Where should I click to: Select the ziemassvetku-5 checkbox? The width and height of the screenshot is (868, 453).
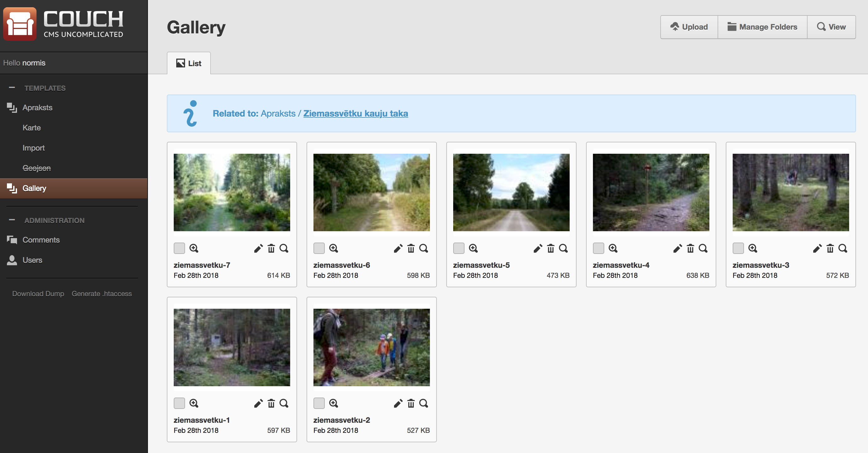pos(459,248)
